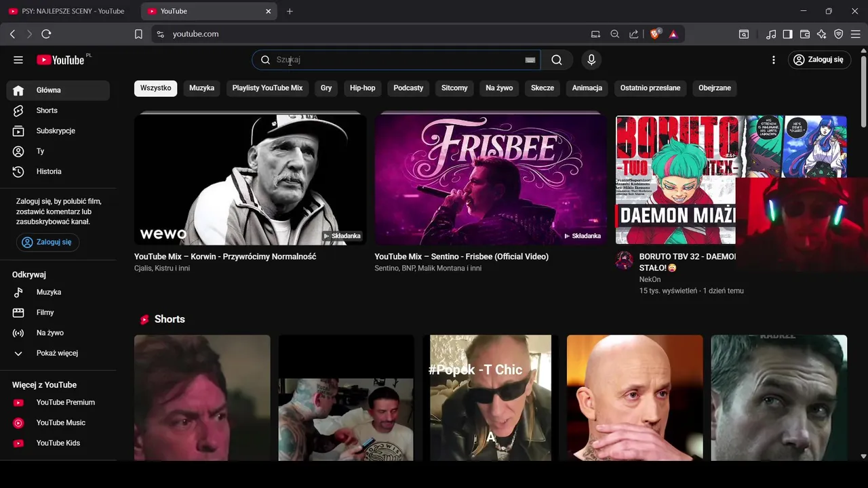Select the Skecze filter chip
868x488 pixels.
[542, 88]
